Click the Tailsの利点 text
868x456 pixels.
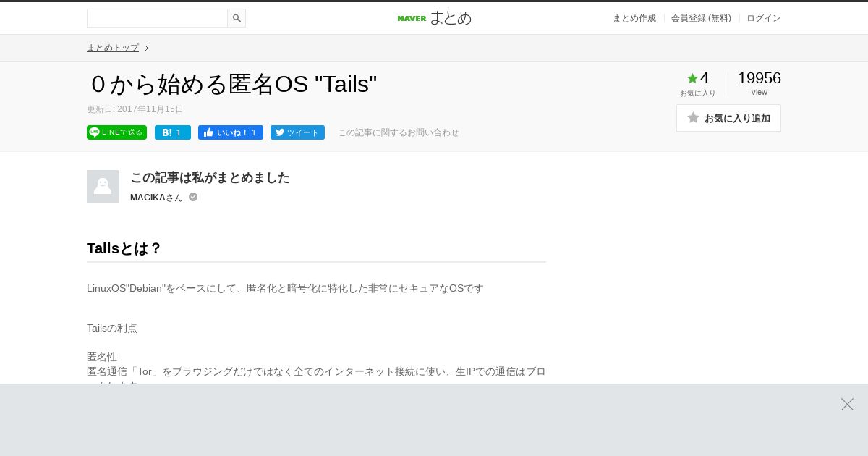[112, 328]
